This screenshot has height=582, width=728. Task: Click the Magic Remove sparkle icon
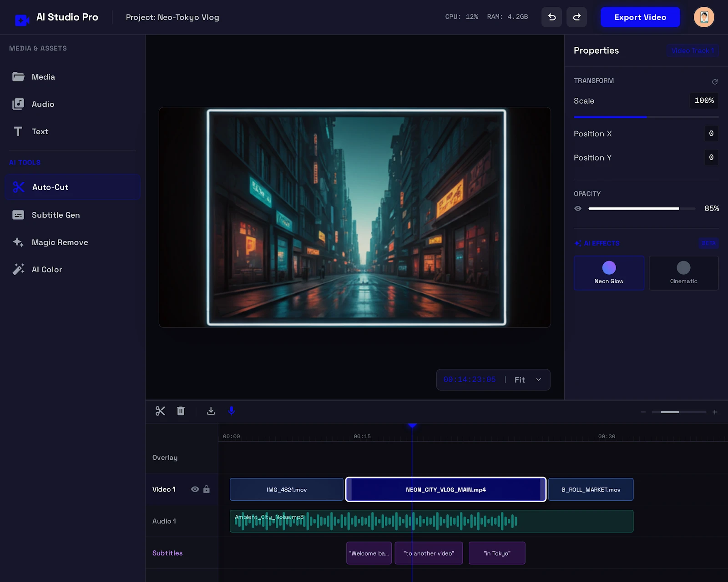coord(18,242)
